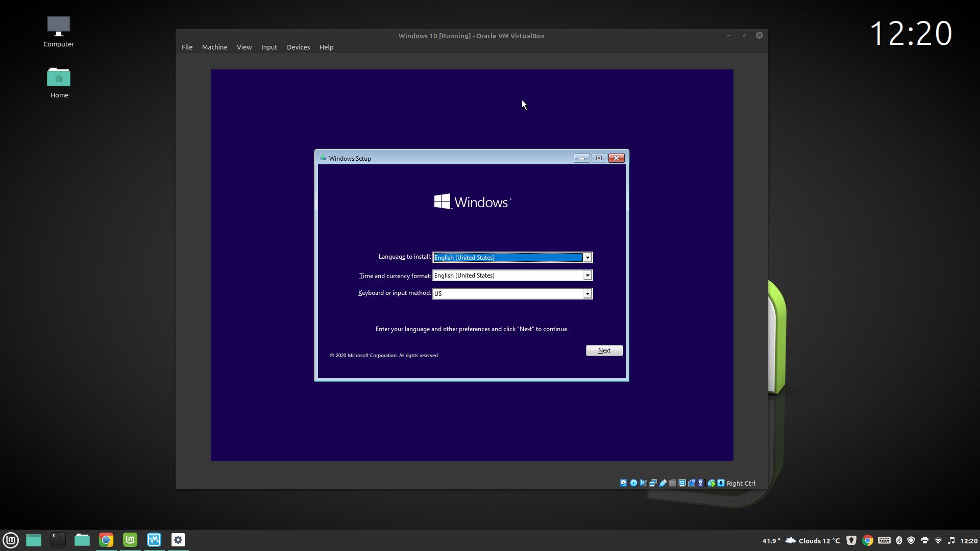The width and height of the screenshot is (980, 551).
Task: Click the Clouds 12 °C weather applet
Action: pos(813,540)
